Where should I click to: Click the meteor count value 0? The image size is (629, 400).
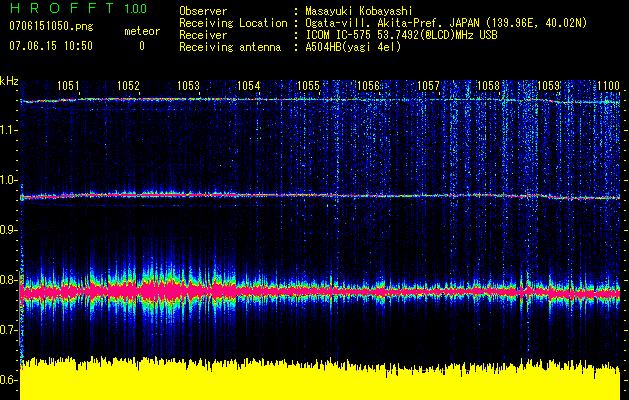coord(142,46)
